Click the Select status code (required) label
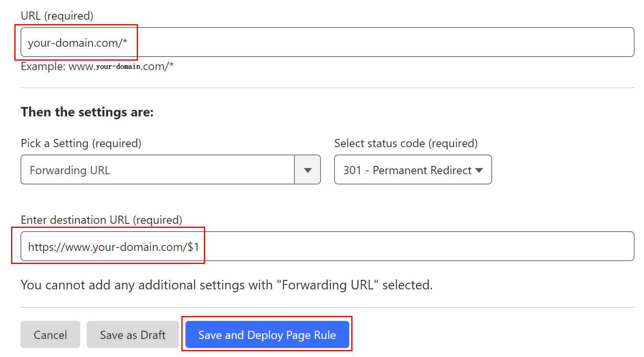This screenshot has height=357, width=644. click(x=406, y=143)
